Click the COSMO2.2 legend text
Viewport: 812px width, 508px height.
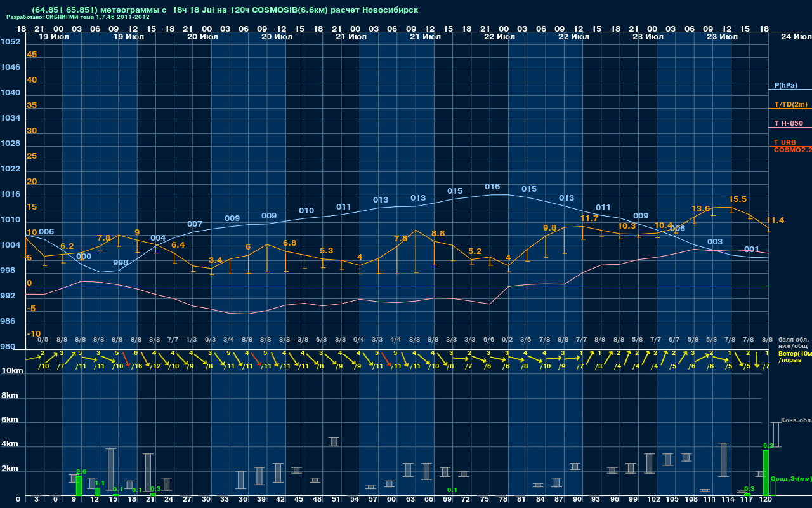[x=792, y=150]
